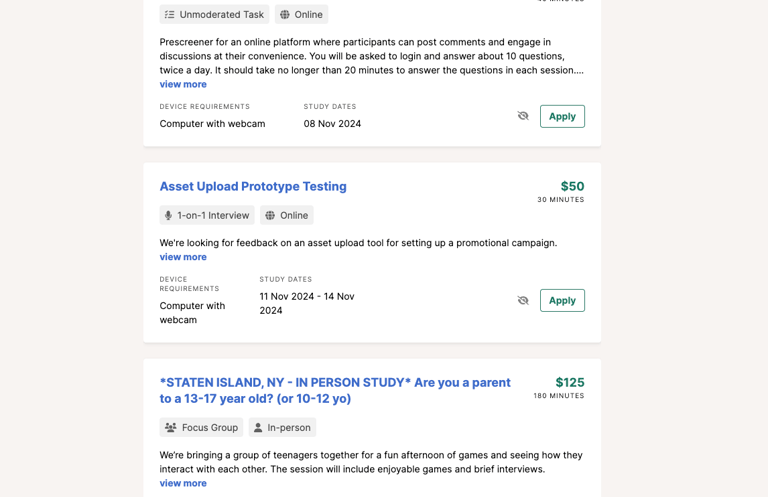
Task: Hide the webcam prescreener study listing
Action: tap(523, 116)
